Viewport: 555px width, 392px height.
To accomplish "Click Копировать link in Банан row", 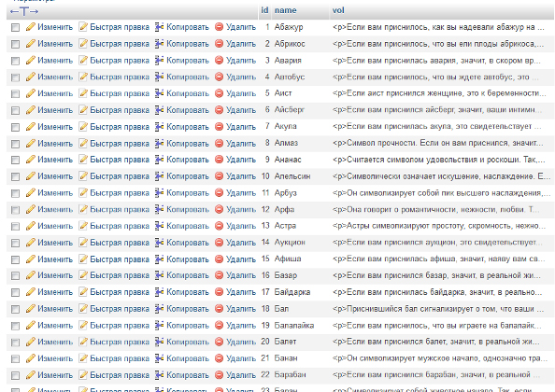I will click(188, 358).
